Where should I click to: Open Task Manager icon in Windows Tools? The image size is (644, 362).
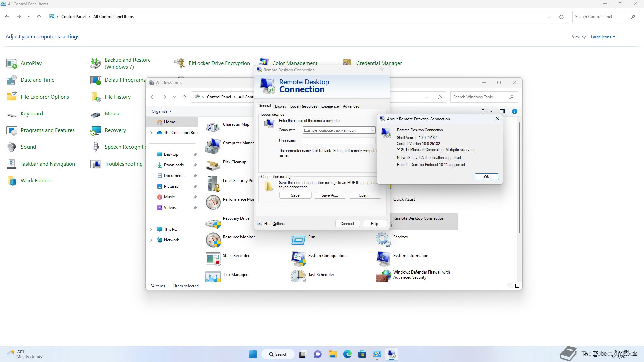[x=213, y=277]
